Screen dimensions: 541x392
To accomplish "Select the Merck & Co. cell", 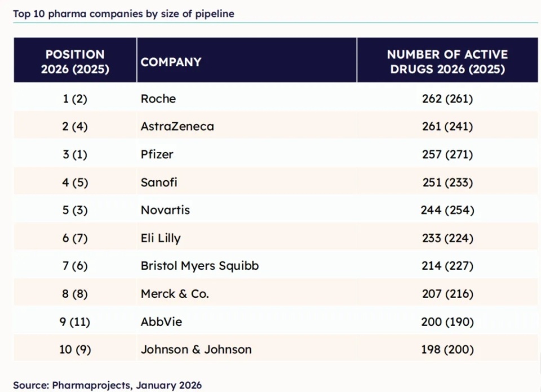I will 175,294.
